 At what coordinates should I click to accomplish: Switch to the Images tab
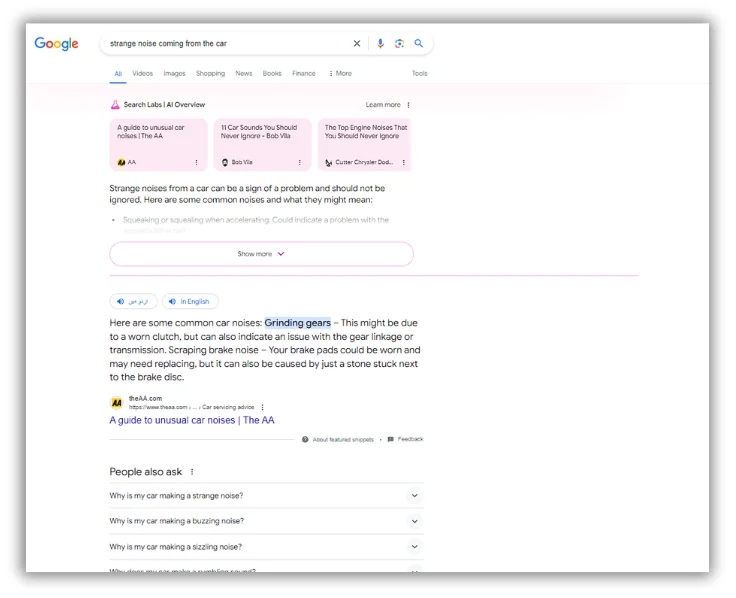pos(175,73)
